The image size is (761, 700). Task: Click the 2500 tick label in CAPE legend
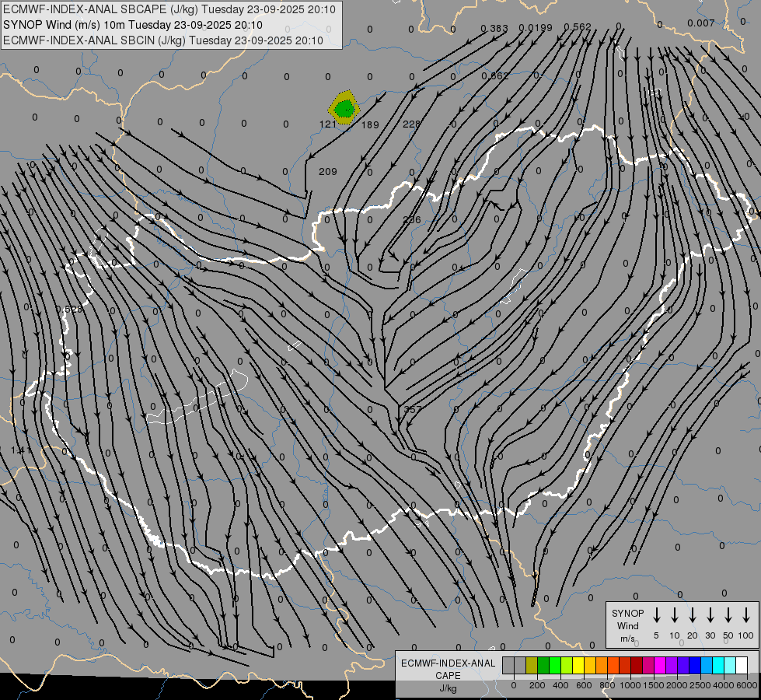700,685
